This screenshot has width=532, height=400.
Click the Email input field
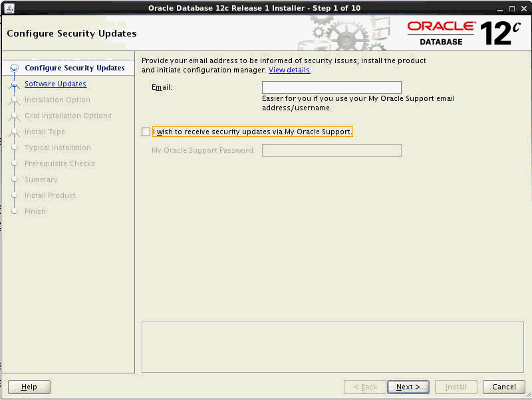[x=331, y=87]
